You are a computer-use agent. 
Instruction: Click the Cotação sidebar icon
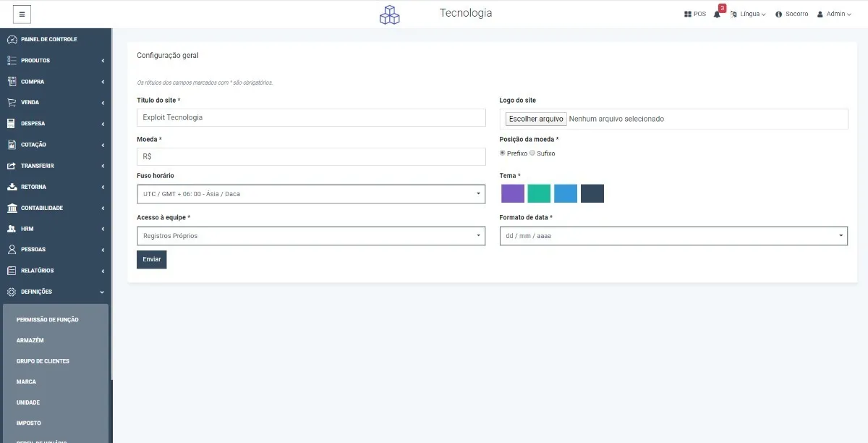12,144
